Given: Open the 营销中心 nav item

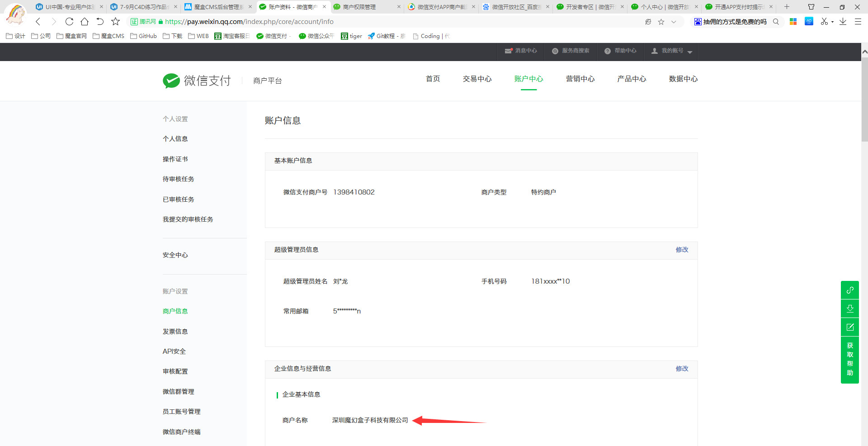Looking at the screenshot, I should coord(580,79).
